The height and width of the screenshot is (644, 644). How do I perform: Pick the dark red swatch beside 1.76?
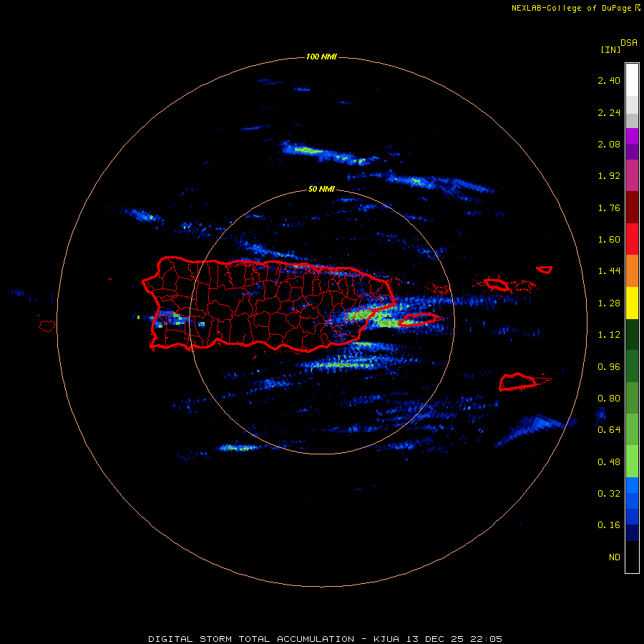click(632, 208)
